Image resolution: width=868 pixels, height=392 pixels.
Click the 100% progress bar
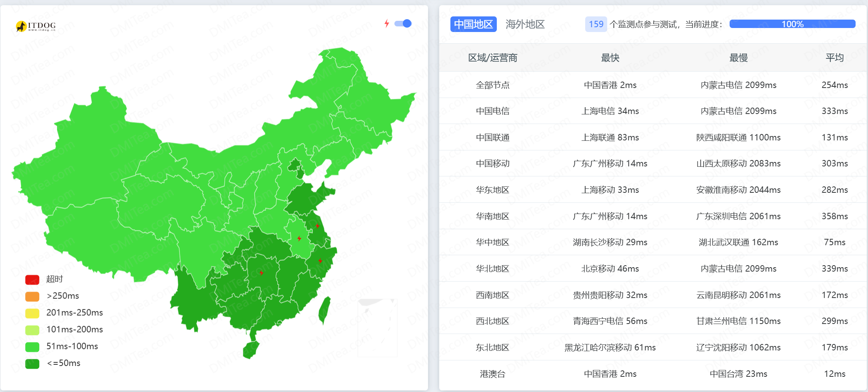[x=792, y=24]
